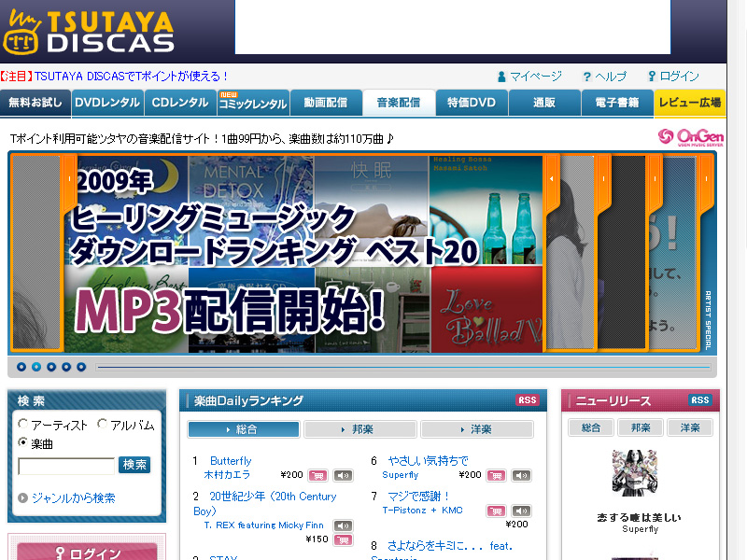This screenshot has height=560, width=747.
Task: Open the 音楽配信 tab
Action: (x=399, y=103)
